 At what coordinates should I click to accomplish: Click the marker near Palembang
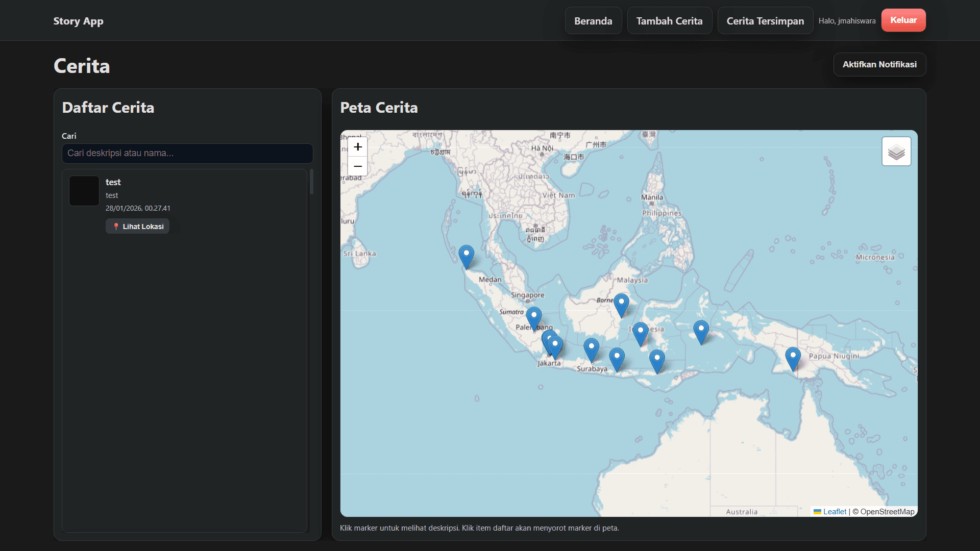point(534,317)
